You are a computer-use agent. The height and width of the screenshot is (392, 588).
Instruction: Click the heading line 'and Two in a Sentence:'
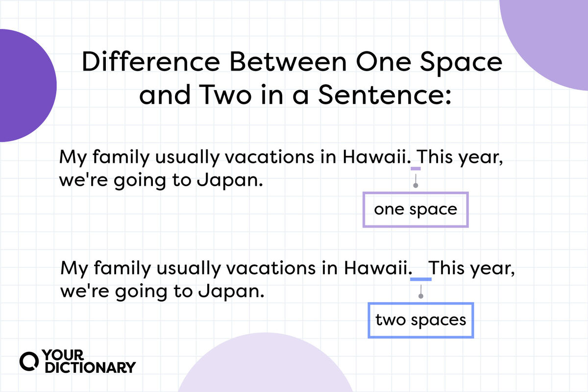[x=294, y=96]
